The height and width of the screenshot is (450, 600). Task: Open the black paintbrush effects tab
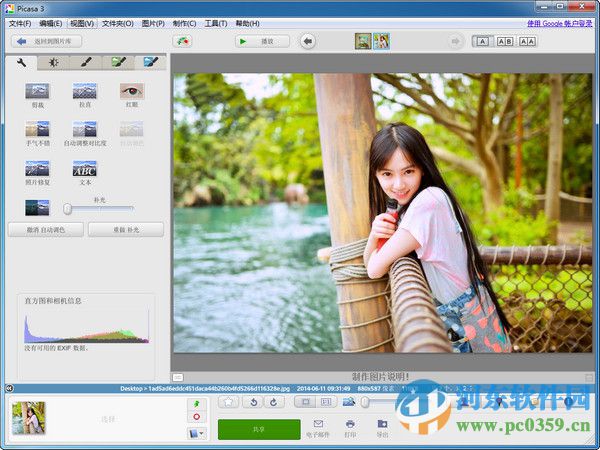tap(86, 63)
